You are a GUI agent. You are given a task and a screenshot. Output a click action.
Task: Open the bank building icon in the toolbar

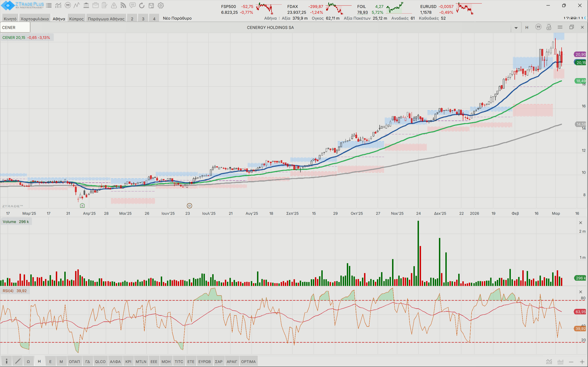coord(86,5)
